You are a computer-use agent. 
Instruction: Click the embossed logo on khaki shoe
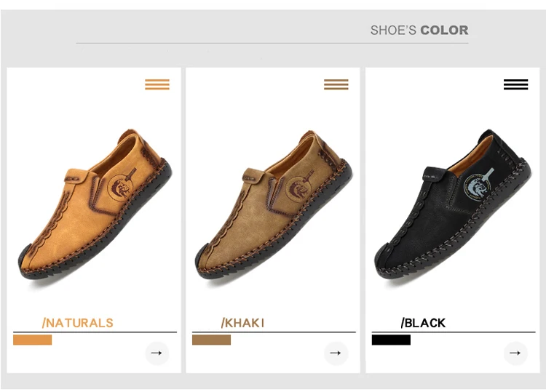(x=298, y=189)
